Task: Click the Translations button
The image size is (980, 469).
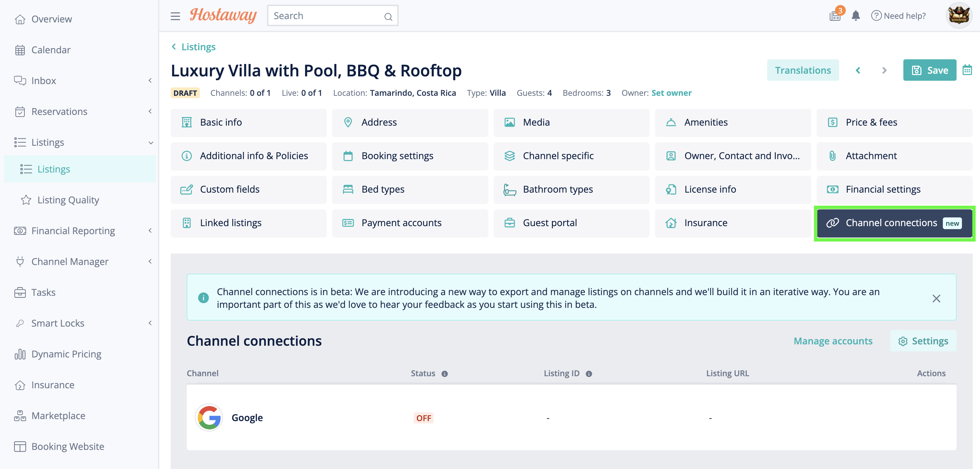Action: pyautogui.click(x=803, y=70)
